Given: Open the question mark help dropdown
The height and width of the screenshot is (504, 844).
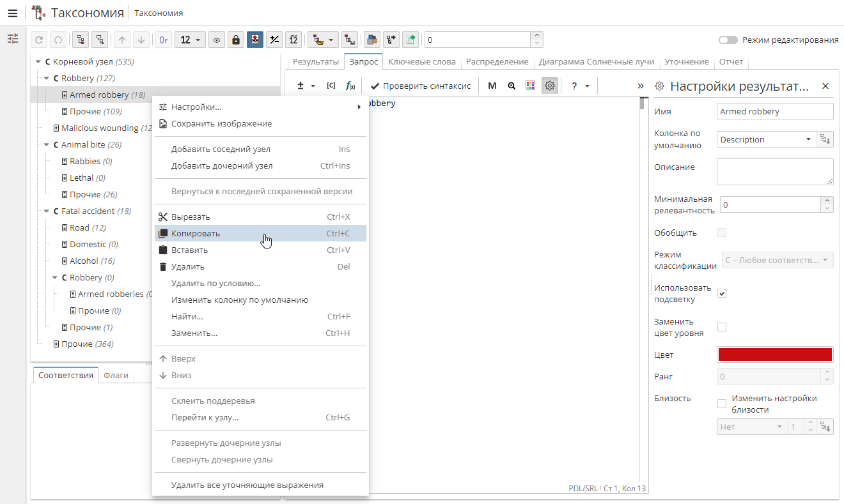Looking at the screenshot, I should click(580, 86).
